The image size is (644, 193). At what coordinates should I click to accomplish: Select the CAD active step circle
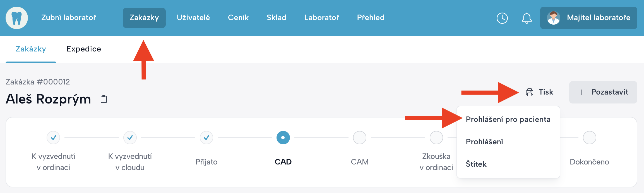pyautogui.click(x=283, y=138)
